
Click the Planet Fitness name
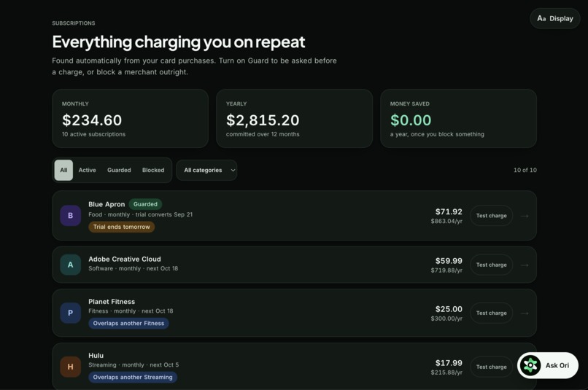click(112, 302)
